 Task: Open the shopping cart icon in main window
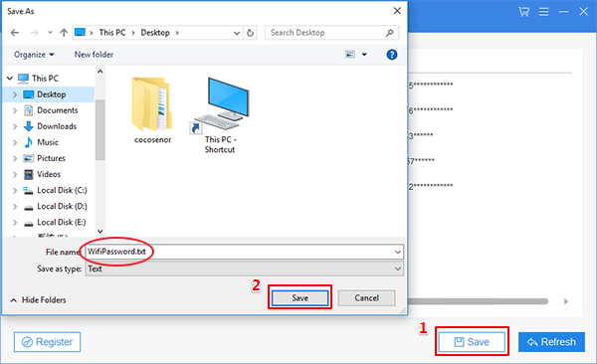(x=524, y=12)
